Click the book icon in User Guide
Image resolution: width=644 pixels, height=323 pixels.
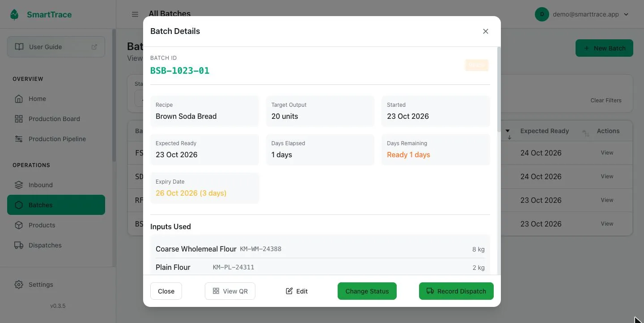(x=19, y=47)
